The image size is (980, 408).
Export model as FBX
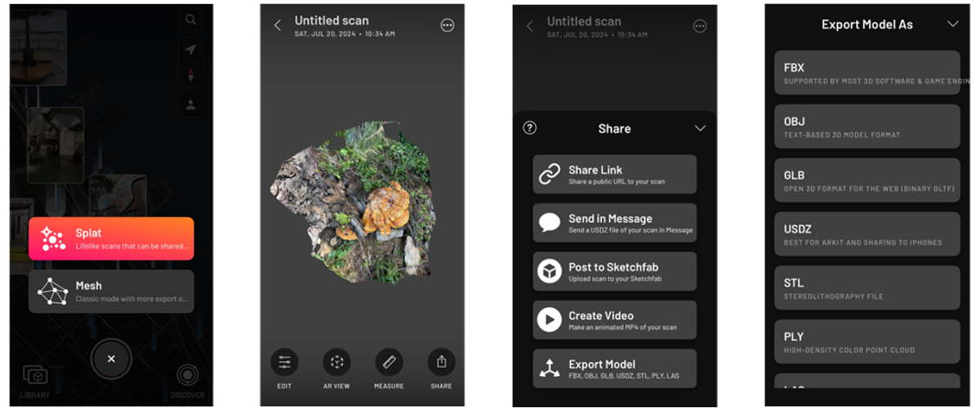point(867,73)
